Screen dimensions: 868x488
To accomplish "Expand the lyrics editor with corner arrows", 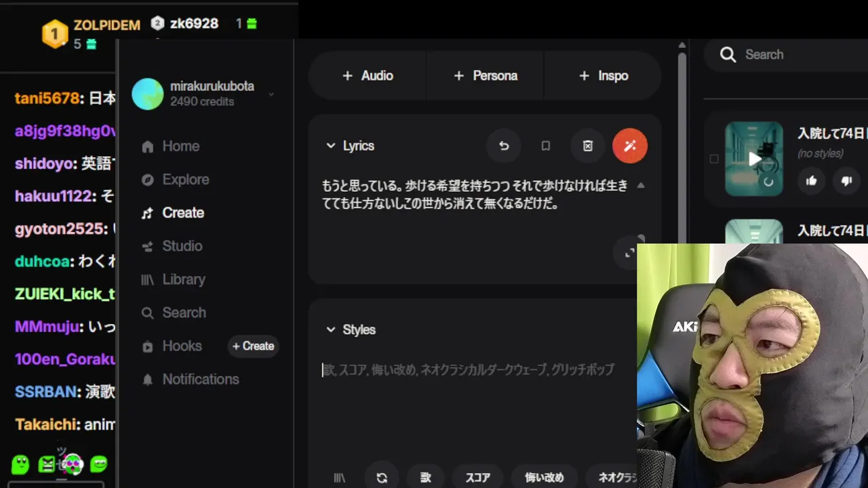I will [629, 252].
